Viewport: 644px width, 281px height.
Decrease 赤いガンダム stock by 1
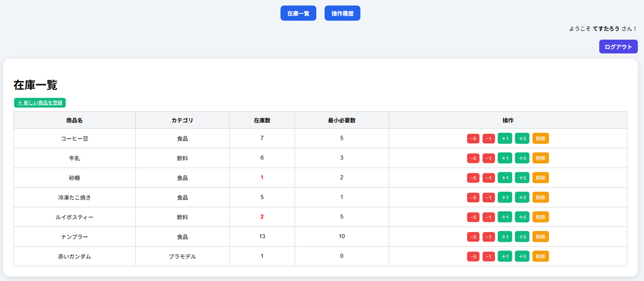[488, 256]
